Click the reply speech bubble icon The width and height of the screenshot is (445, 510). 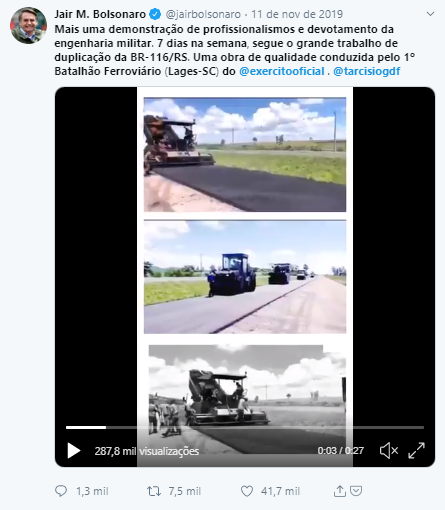pyautogui.click(x=61, y=491)
